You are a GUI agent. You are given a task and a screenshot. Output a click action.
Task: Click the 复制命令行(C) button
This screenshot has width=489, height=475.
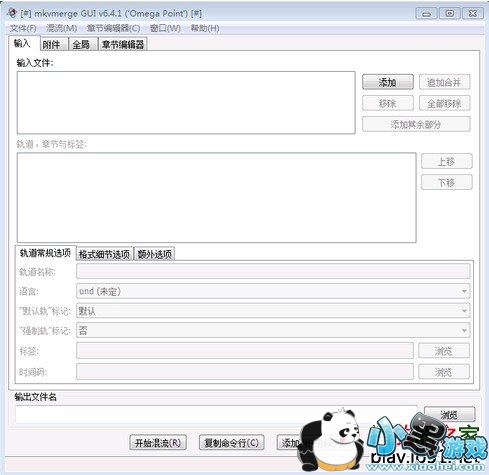232,443
